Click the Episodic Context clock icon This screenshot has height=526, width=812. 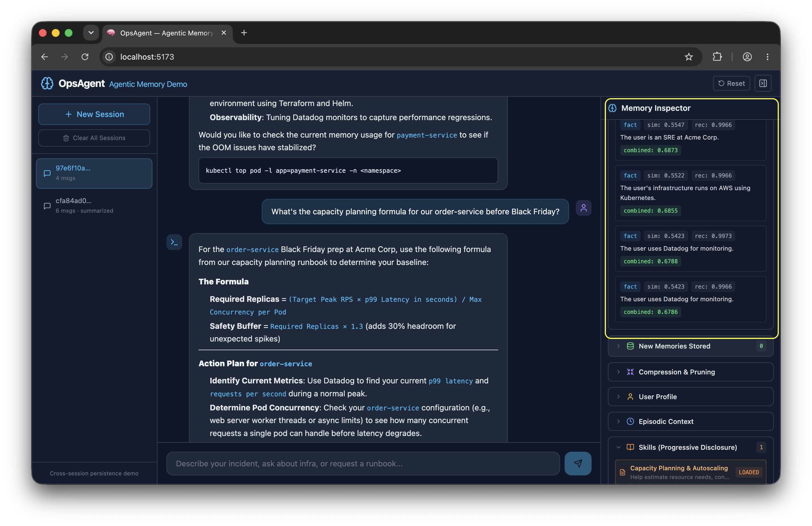pos(630,421)
